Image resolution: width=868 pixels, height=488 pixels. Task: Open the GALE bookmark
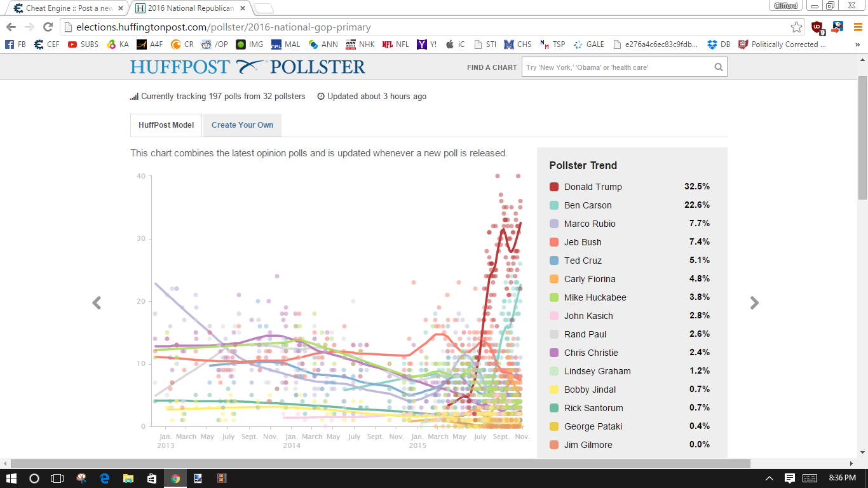click(589, 44)
